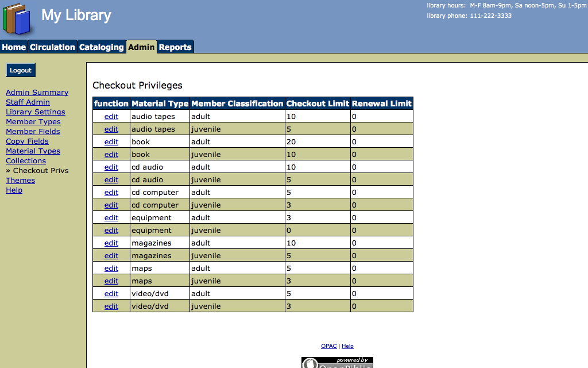Edit the audio tapes adult row
The image size is (588, 368).
[111, 116]
